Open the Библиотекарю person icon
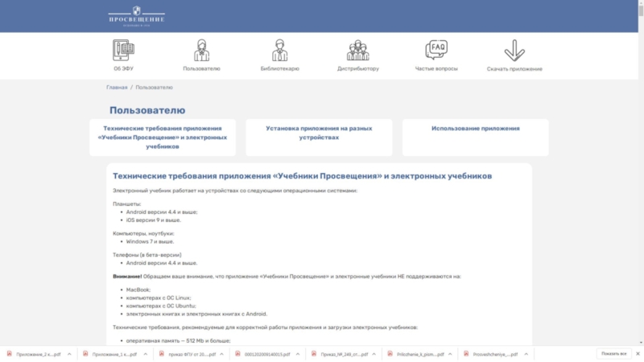 point(279,50)
